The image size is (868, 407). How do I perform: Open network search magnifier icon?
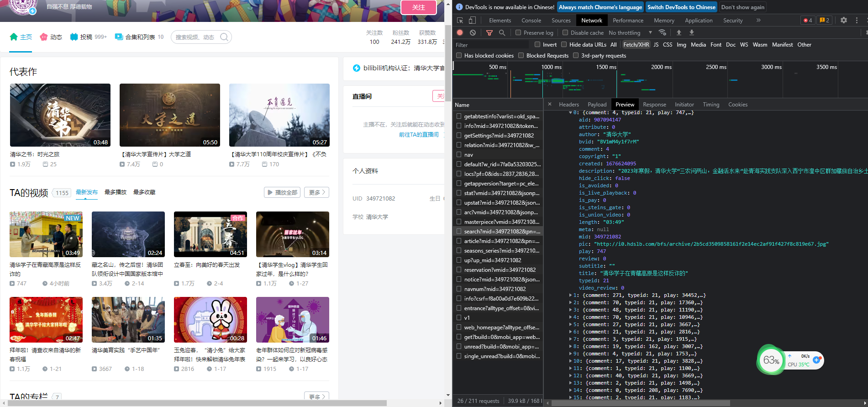(502, 32)
